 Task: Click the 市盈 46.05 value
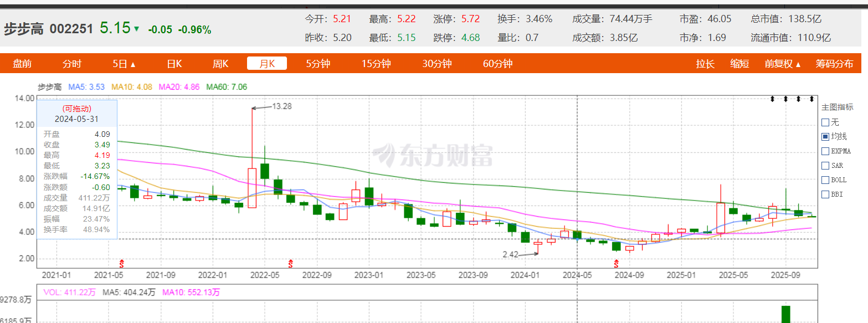click(x=720, y=19)
